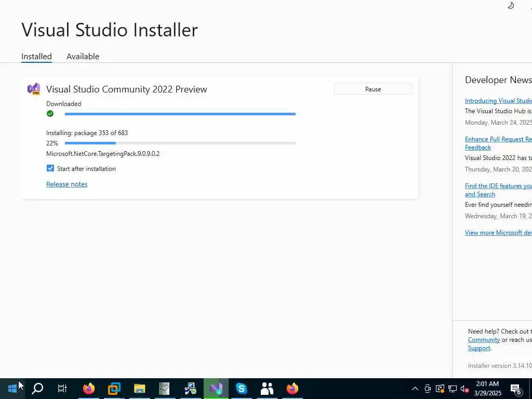This screenshot has width=532, height=399.
Task: Click the Installer version text
Action: 500,366
